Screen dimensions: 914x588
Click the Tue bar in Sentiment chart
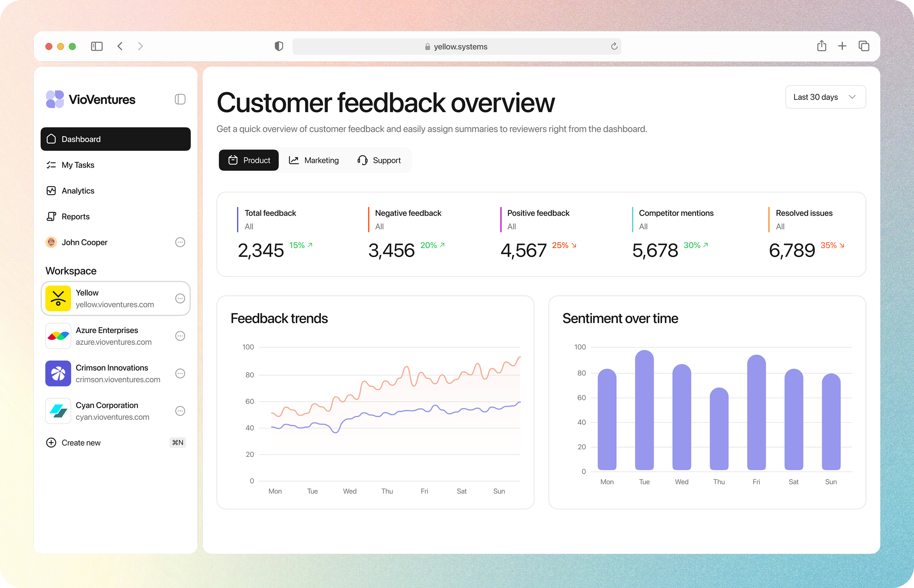(x=644, y=410)
